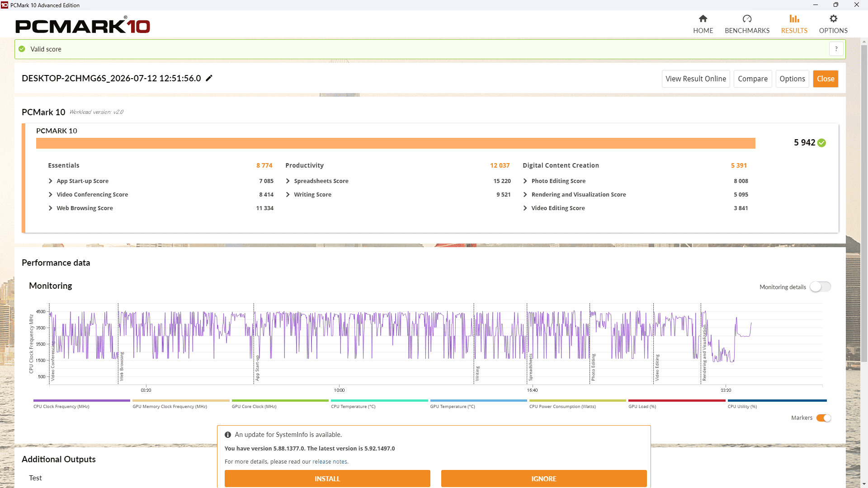Select the Results bar chart icon
This screenshot has width=868, height=488.
[794, 19]
